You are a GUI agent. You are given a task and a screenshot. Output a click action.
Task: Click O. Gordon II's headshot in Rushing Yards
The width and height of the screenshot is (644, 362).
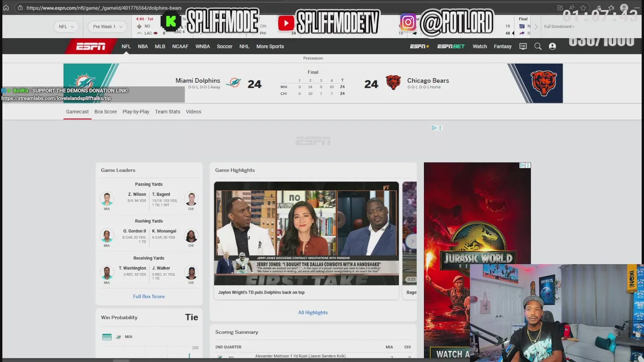107,236
